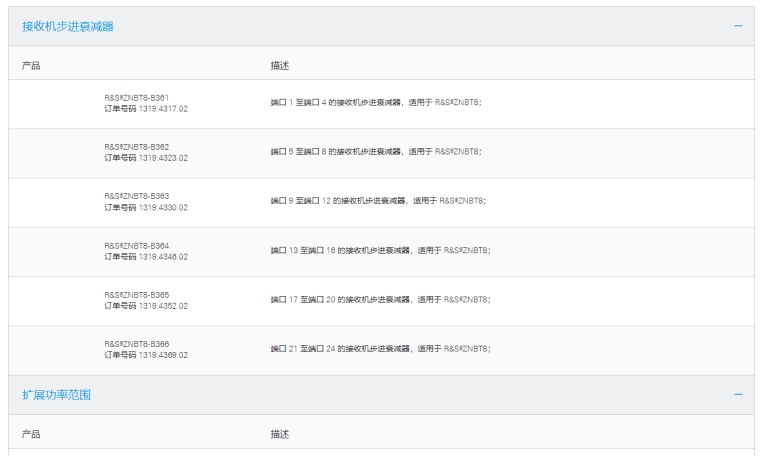
Task: Click 描述 column header under 扩展功率范围
Action: [280, 434]
